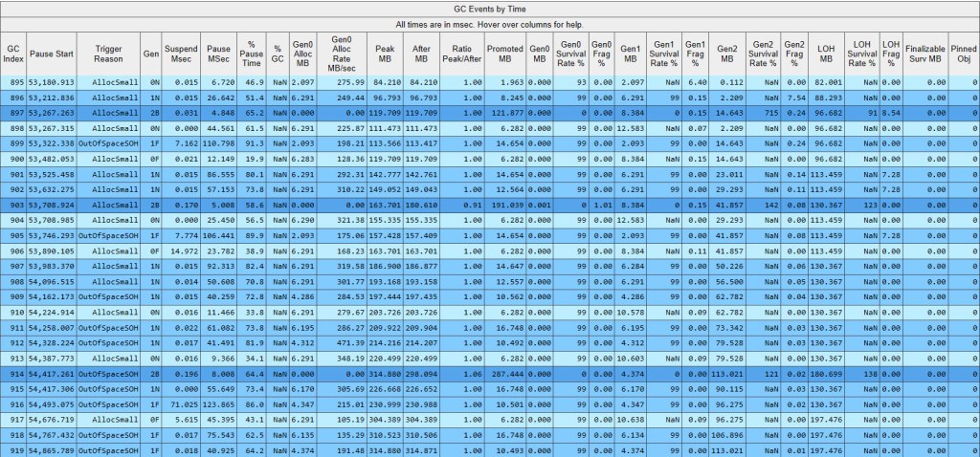Select the Promoted MB column header
This screenshot has width=980, height=457.
point(504,54)
